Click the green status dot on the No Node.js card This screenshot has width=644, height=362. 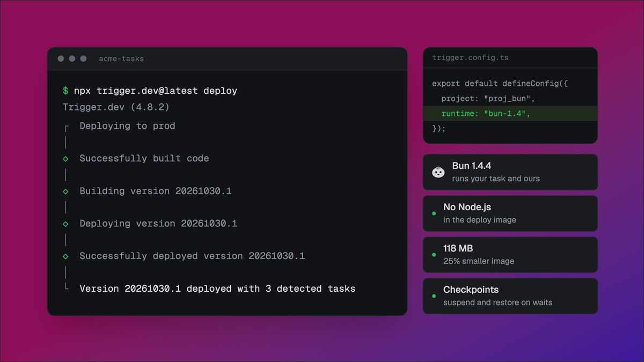pyautogui.click(x=434, y=213)
